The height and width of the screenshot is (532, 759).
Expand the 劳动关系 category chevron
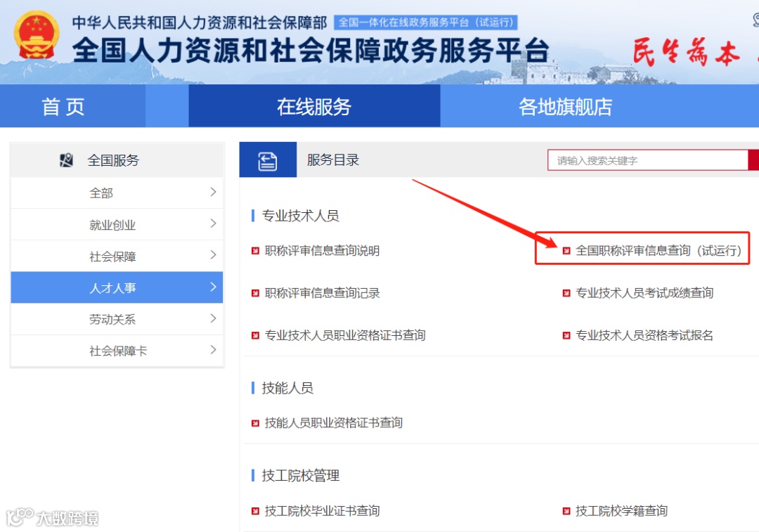213,318
